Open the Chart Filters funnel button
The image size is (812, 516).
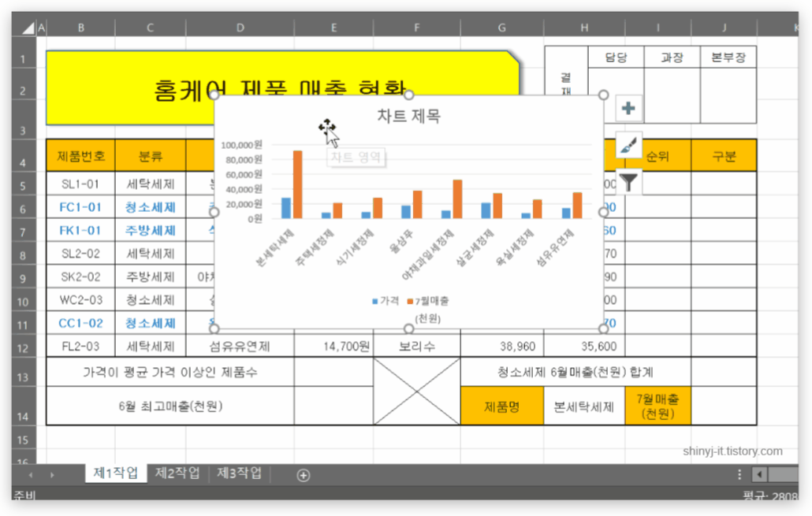click(x=628, y=182)
